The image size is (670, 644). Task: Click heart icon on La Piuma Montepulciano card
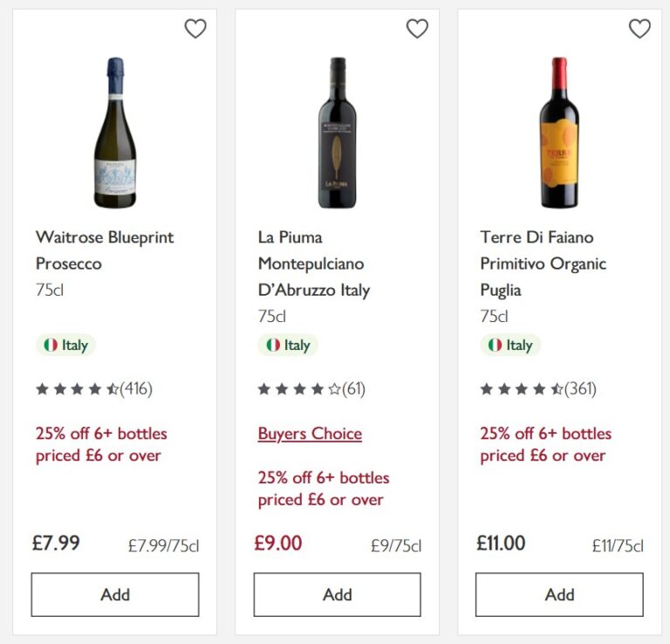(x=417, y=29)
